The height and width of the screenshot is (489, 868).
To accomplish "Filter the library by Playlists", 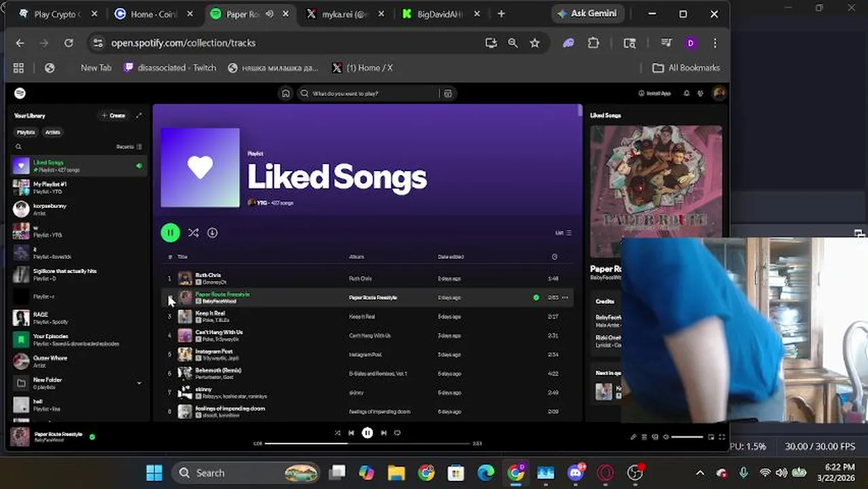I will coord(26,132).
